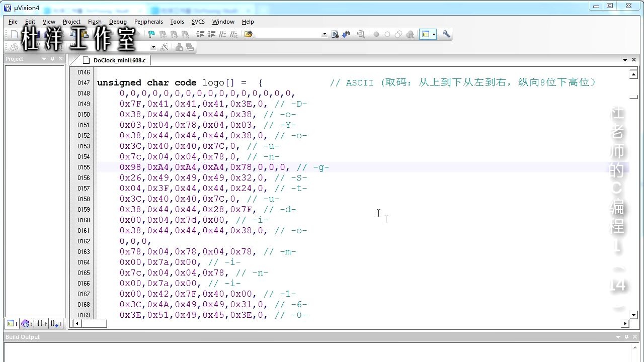Select the DoClock_mini1608.c editor tab
Image resolution: width=644 pixels, height=362 pixels.
click(114, 60)
